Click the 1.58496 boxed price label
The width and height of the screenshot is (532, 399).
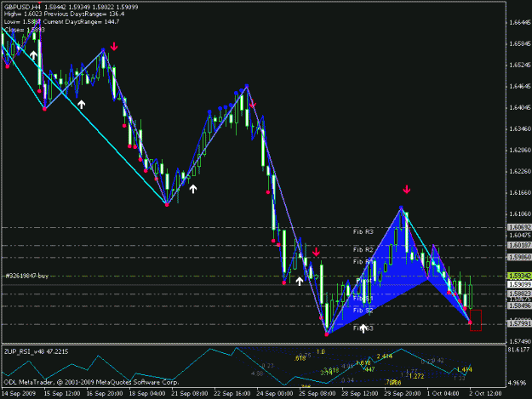(519, 305)
